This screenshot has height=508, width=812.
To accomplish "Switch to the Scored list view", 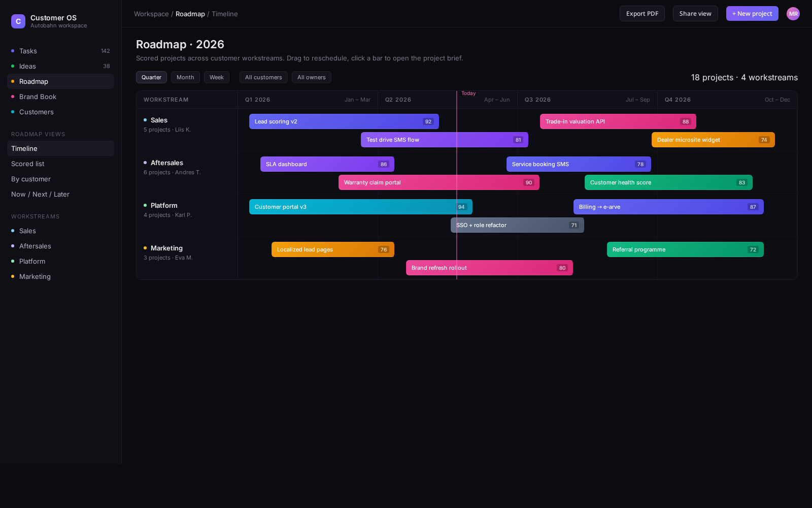I will point(60,164).
